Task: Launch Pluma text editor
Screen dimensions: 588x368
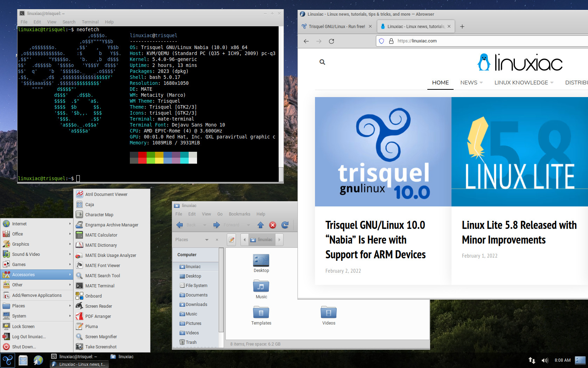Action: point(112,326)
